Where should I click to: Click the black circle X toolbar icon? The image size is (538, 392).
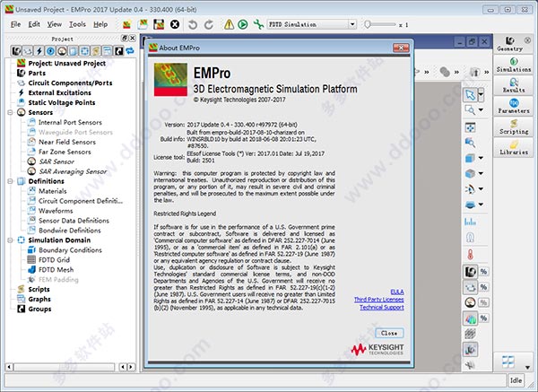(175, 24)
